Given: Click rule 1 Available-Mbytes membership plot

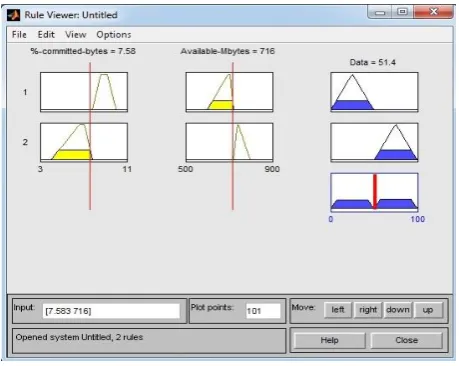Looking at the screenshot, I should tap(229, 92).
